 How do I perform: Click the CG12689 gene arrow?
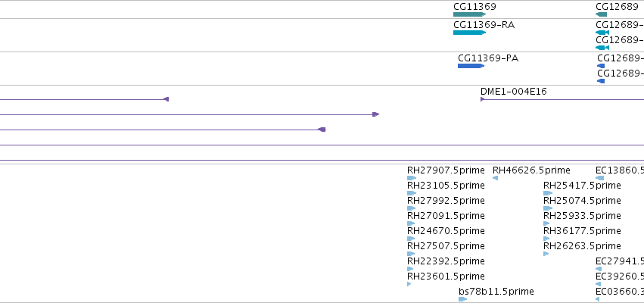[x=601, y=14]
